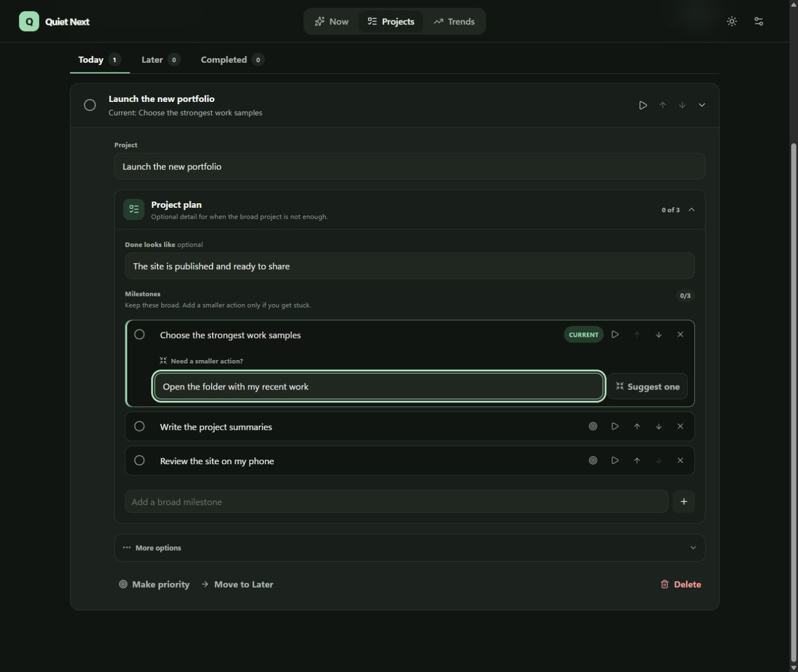The image size is (798, 672).
Task: Set Review the site on my phone as current
Action: click(593, 461)
